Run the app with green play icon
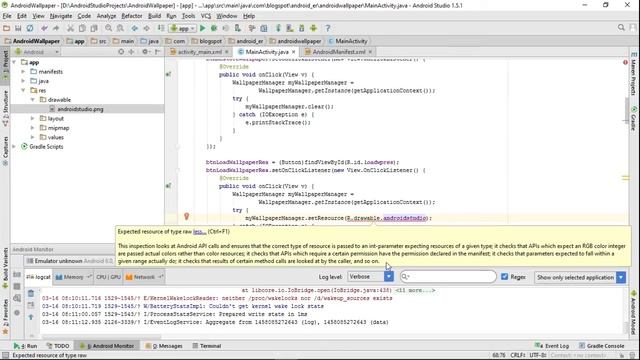Viewport: 640px width, 360px height. (x=202, y=28)
